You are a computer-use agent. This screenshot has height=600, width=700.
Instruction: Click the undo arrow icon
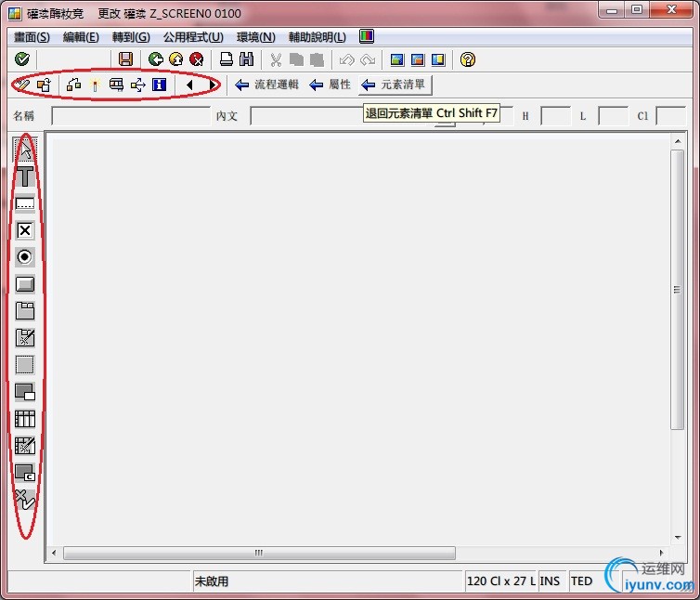(347, 59)
